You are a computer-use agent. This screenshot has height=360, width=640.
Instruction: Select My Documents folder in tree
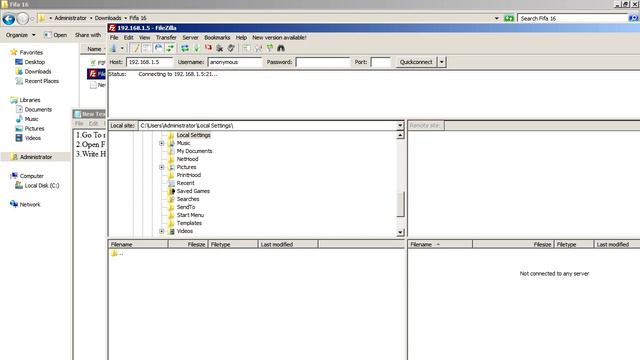coord(194,151)
